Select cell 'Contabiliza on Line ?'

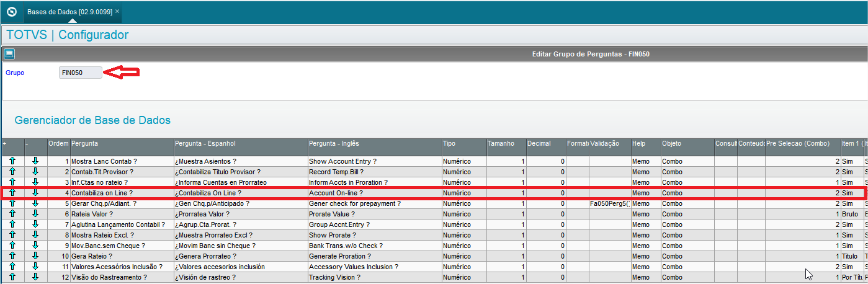coord(122,193)
